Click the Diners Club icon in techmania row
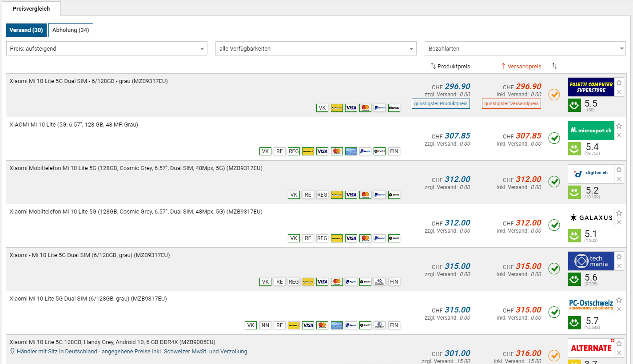The width and height of the screenshot is (633, 364). coord(379,282)
